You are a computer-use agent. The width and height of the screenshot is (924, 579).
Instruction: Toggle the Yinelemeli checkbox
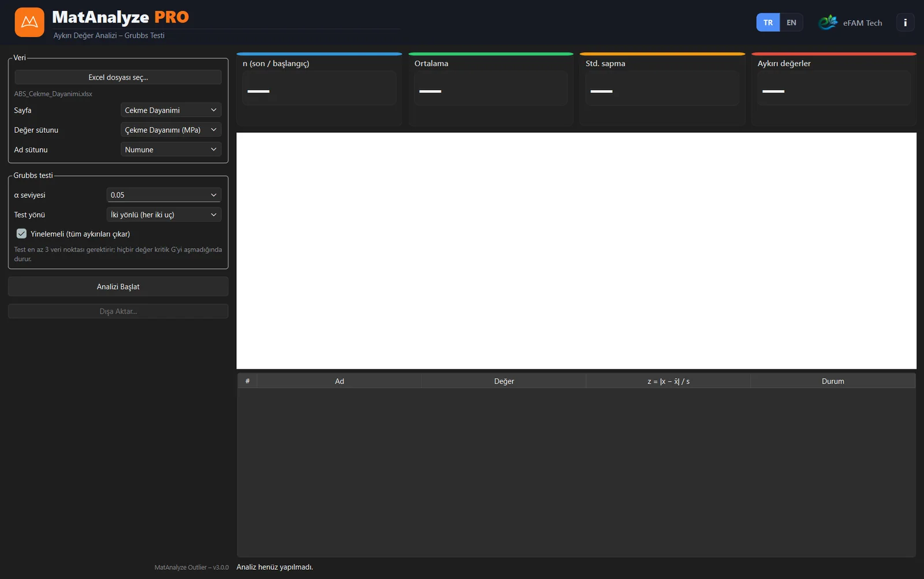21,234
